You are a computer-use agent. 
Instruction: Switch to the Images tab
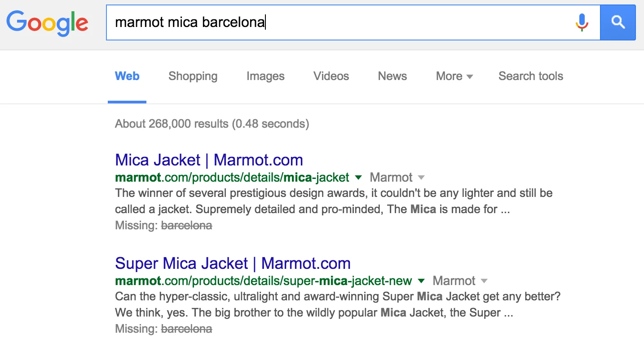pyautogui.click(x=265, y=76)
